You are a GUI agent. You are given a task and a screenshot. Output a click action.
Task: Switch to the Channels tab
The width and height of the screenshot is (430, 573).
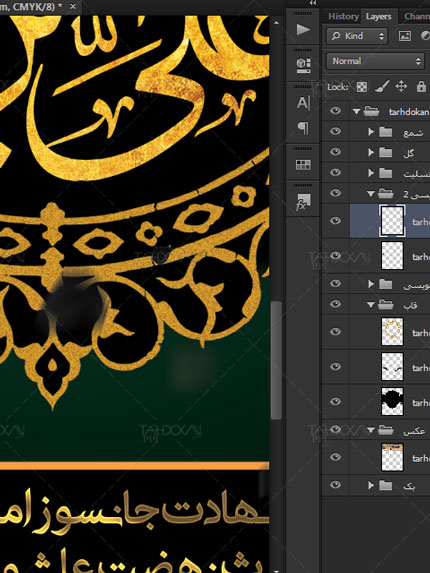click(x=416, y=16)
